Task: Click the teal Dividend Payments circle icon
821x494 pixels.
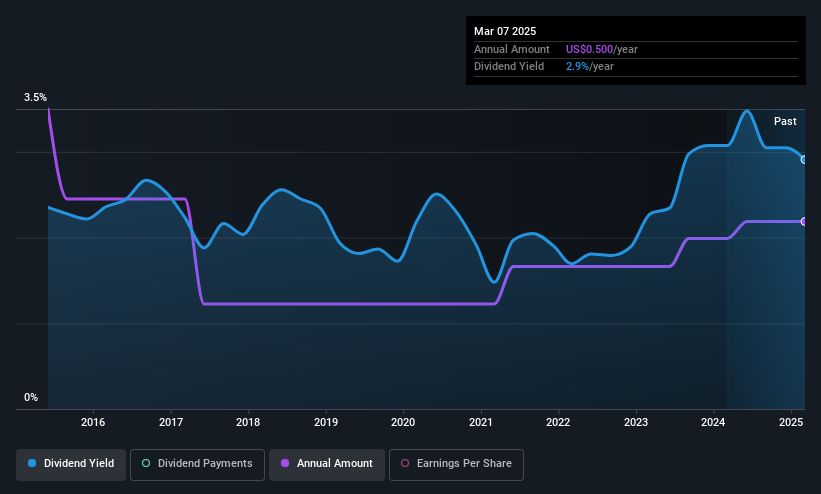Action: [146, 463]
